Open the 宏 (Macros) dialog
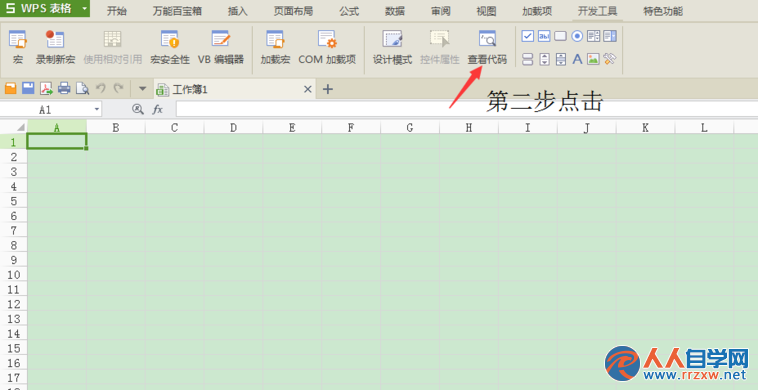Screen dimensions: 758x390 (x=18, y=47)
